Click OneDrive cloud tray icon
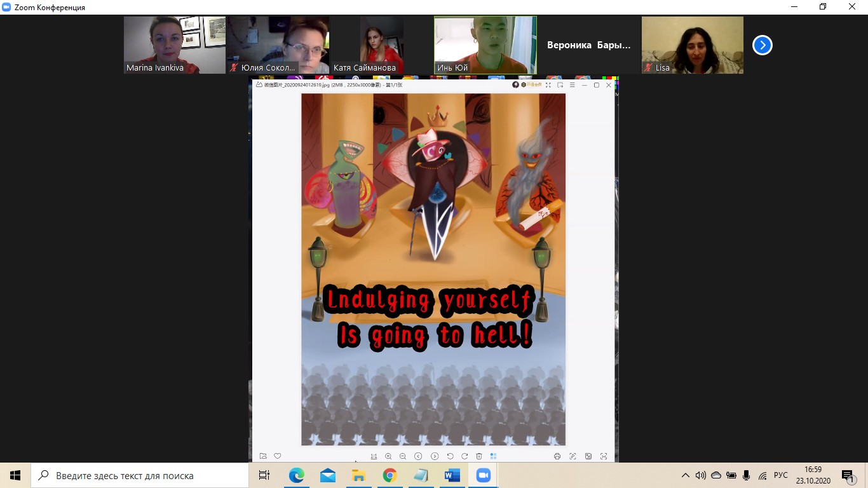868x488 pixels. pyautogui.click(x=716, y=475)
